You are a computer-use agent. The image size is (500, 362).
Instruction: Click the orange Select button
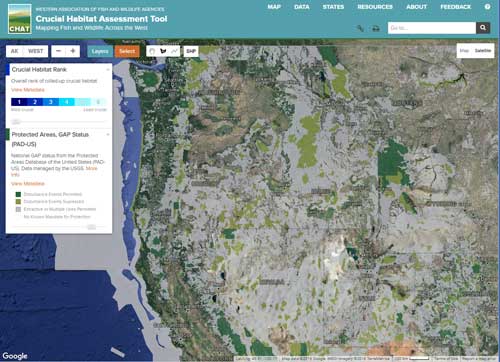click(127, 51)
